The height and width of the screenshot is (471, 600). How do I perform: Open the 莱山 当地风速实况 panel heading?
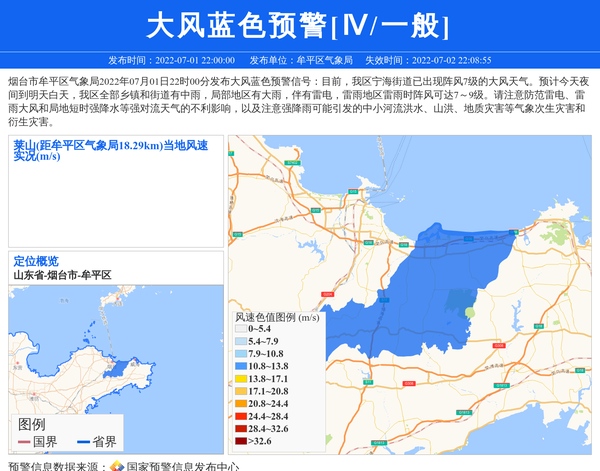pos(110,151)
